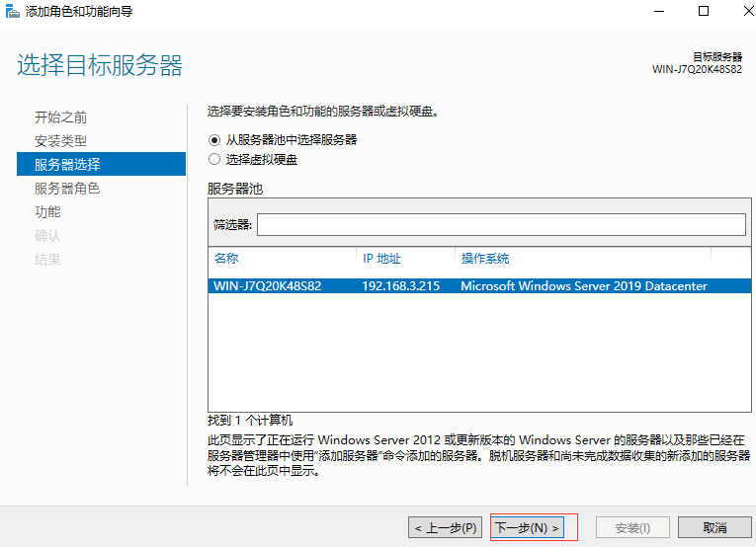The image size is (756, 547).
Task: Go to the 功能 step
Action: [47, 212]
